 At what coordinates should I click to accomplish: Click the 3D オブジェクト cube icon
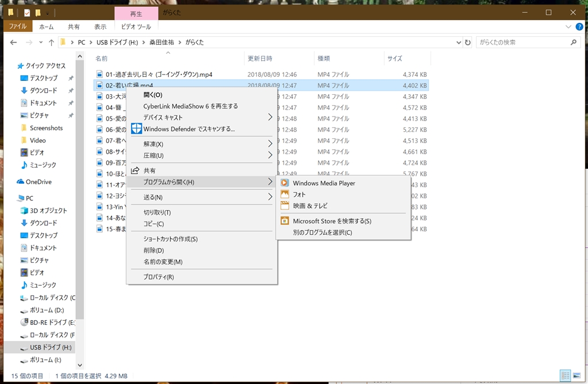(x=24, y=211)
